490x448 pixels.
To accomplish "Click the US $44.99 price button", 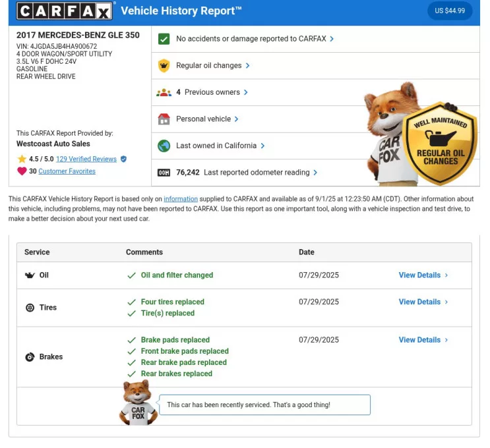I will (x=449, y=11).
